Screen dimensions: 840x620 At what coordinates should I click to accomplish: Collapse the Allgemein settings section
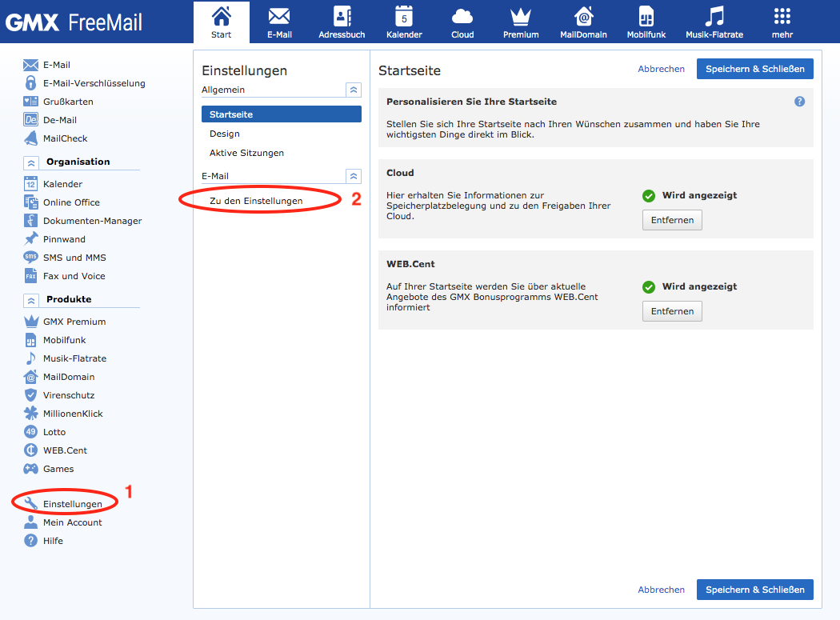[353, 90]
